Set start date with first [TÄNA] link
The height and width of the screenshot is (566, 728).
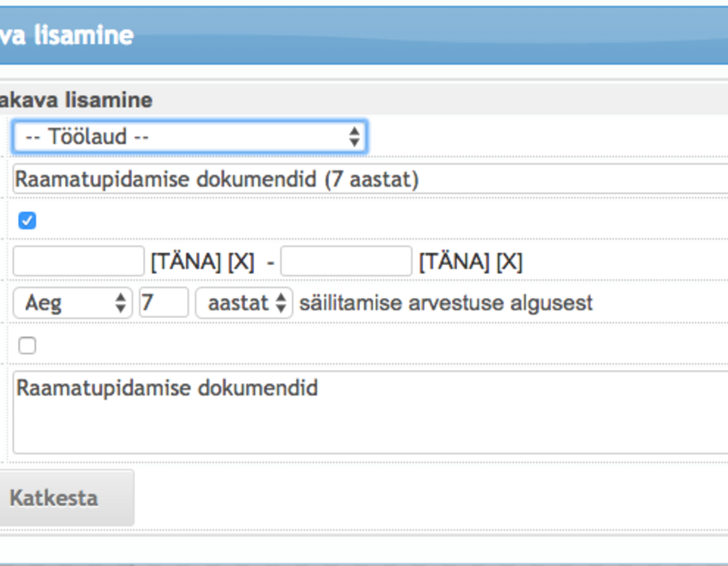pos(186,262)
